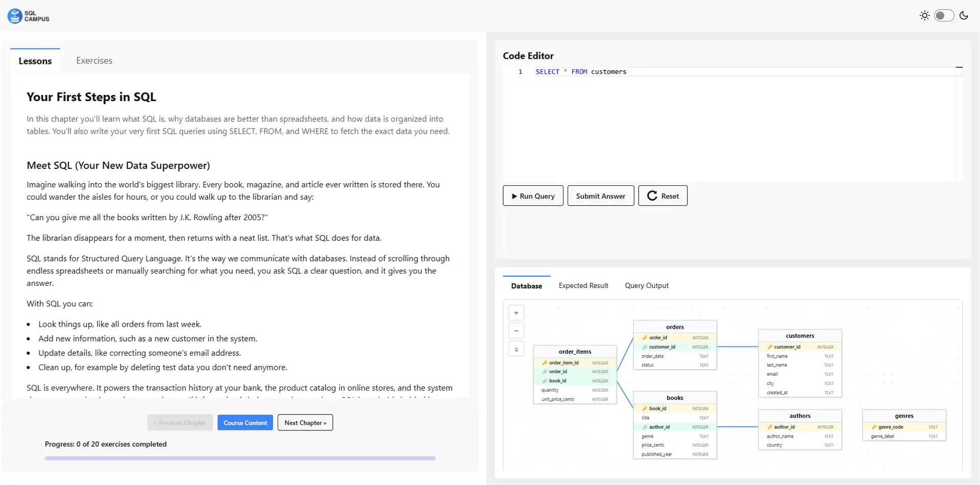Zoom in on the database diagram
The height and width of the screenshot is (485, 980).
tap(516, 313)
